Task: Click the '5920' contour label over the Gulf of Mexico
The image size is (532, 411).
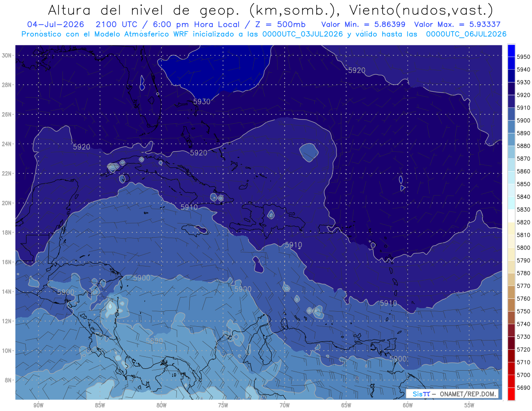Action: coord(82,147)
